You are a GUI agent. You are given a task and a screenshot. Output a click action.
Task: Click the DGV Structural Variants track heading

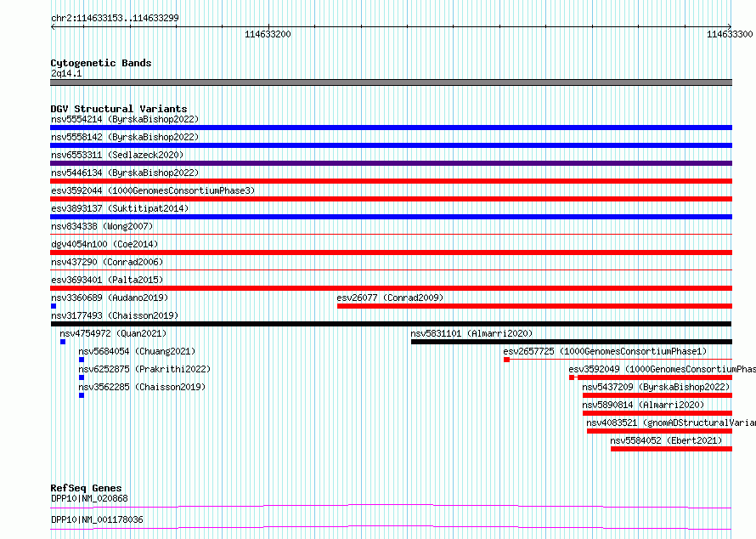119,109
